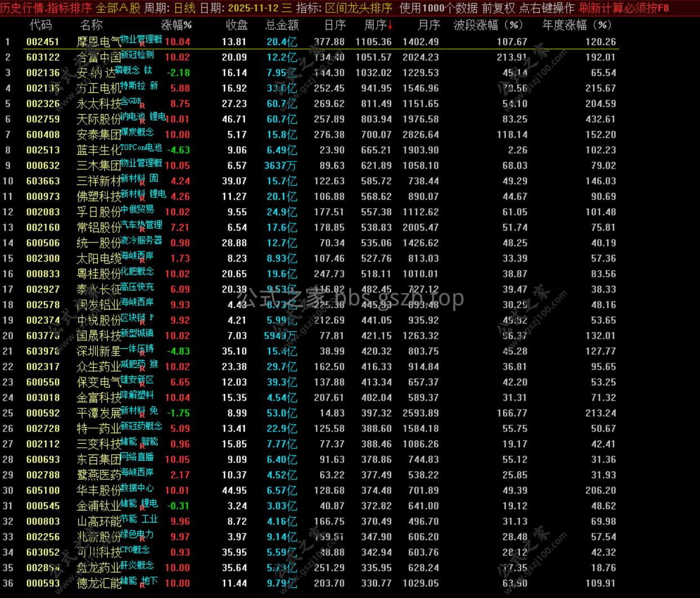Click the -0.31 change of 金浦钛业
The width and height of the screenshot is (700, 598).
(x=178, y=506)
